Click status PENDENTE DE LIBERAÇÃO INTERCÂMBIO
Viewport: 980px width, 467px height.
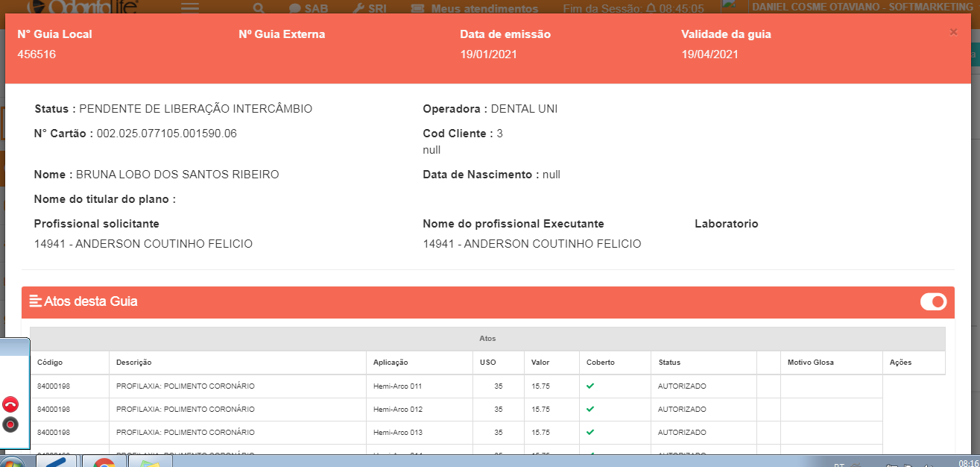[195, 109]
